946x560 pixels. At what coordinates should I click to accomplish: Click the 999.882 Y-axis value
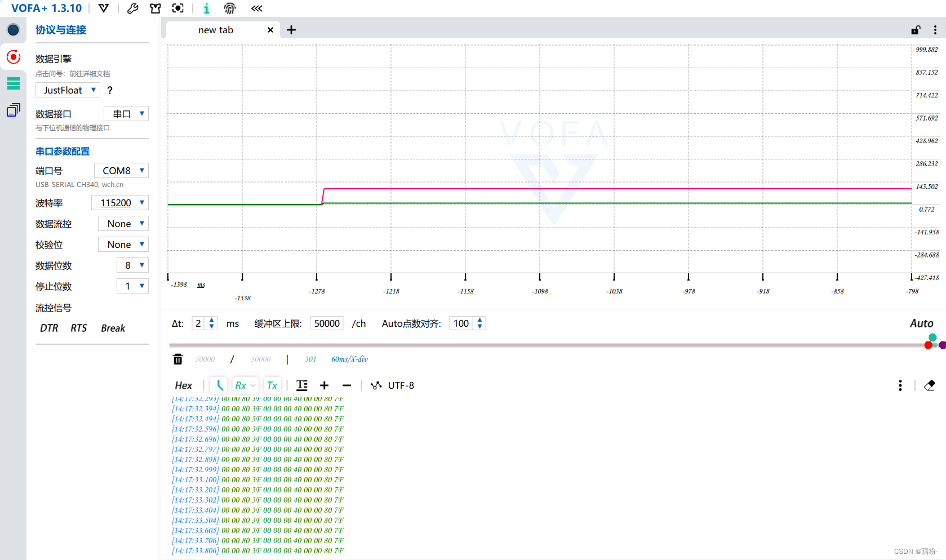[x=927, y=50]
